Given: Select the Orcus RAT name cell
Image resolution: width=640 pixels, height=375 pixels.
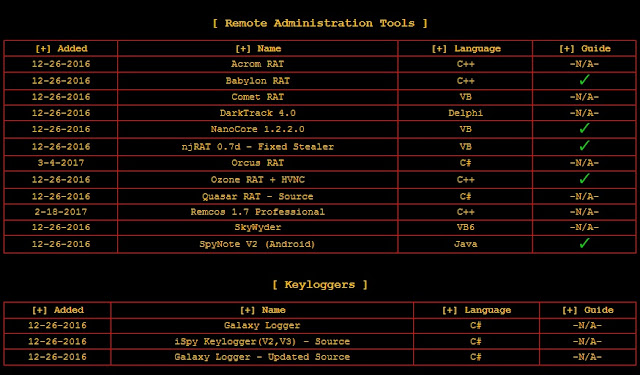Looking at the screenshot, I should [258, 163].
